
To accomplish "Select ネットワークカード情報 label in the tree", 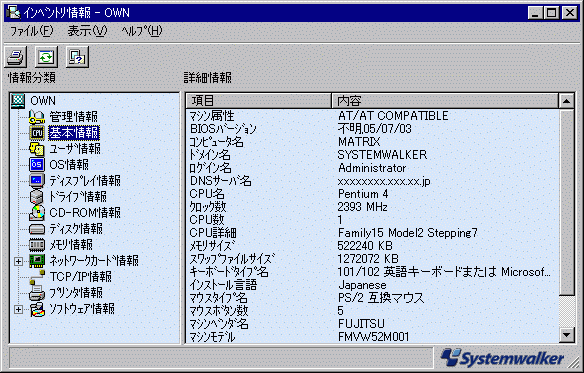I will click(94, 261).
